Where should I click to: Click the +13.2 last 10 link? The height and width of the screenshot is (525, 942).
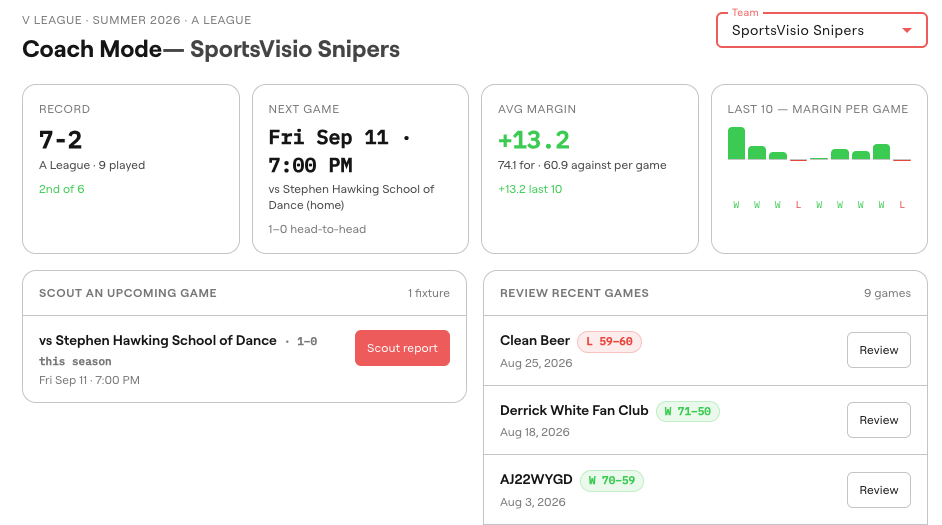click(530, 189)
